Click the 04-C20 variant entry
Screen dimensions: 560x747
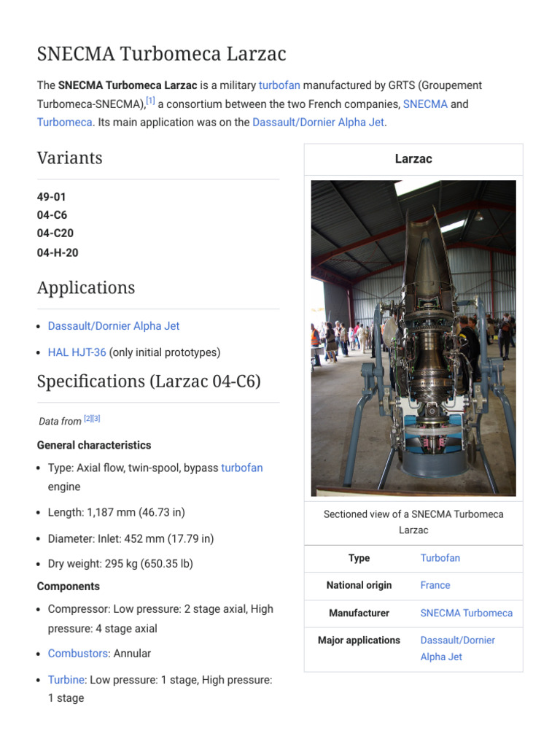click(55, 233)
